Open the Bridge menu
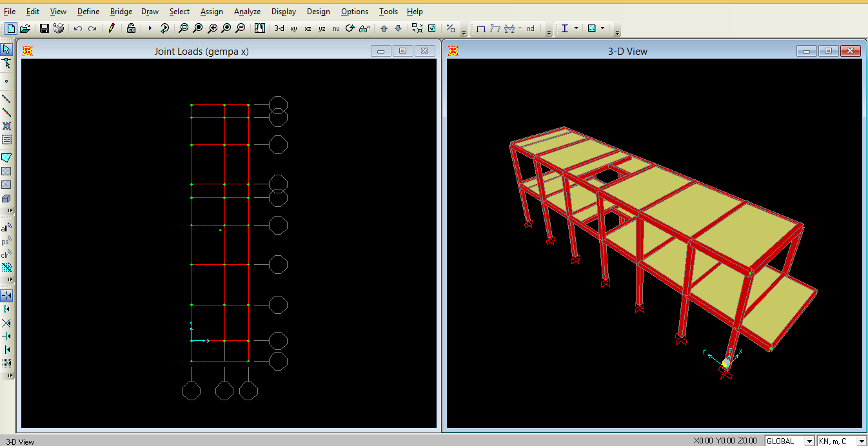 121,12
